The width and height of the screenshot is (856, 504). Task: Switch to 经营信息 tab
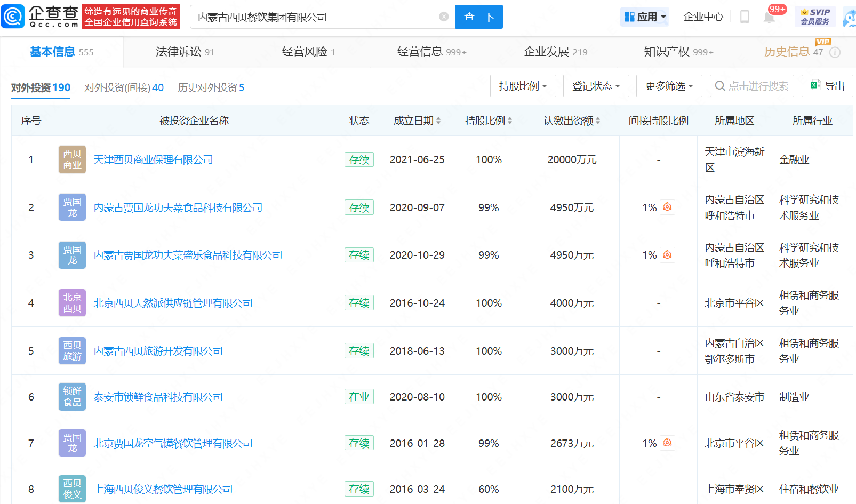pos(431,52)
